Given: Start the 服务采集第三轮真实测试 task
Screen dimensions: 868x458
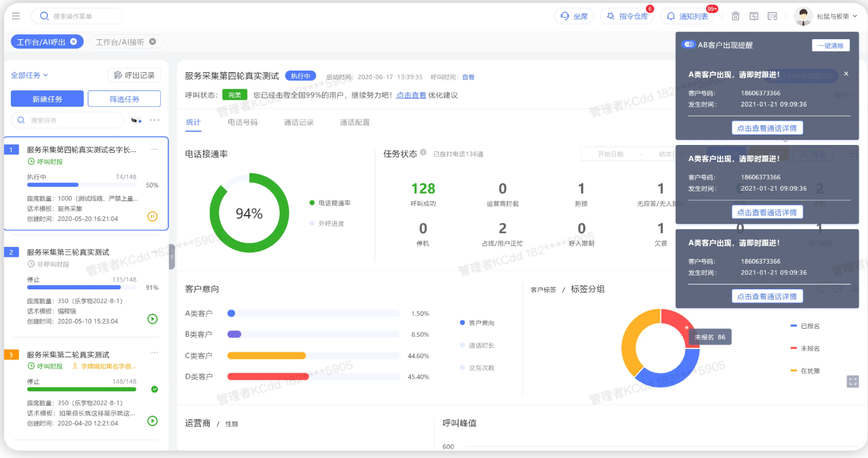Looking at the screenshot, I should tap(153, 319).
